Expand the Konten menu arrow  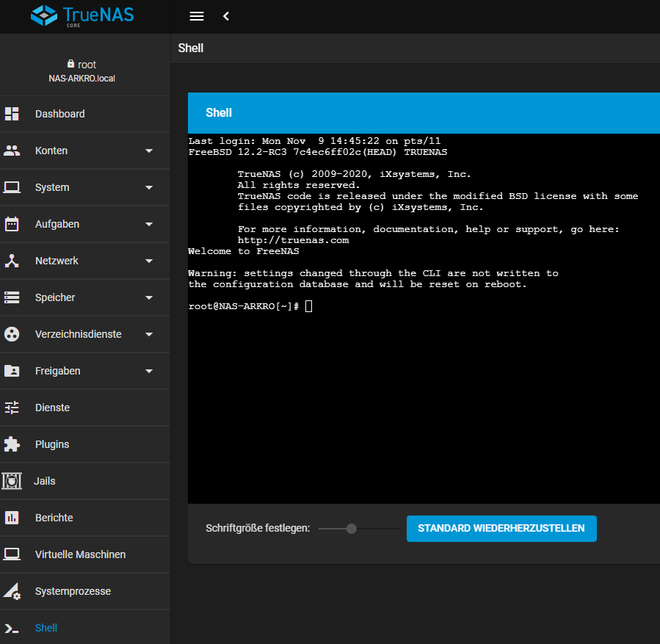point(149,151)
